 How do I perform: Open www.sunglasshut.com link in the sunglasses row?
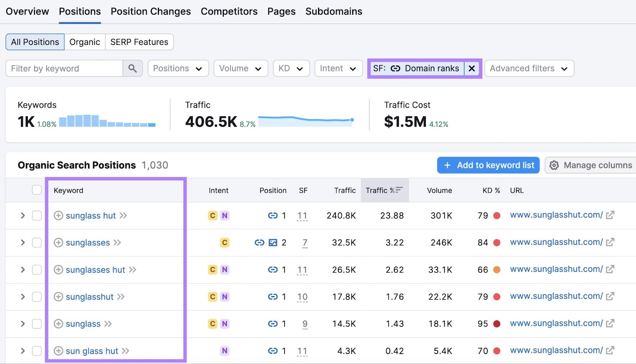point(556,242)
